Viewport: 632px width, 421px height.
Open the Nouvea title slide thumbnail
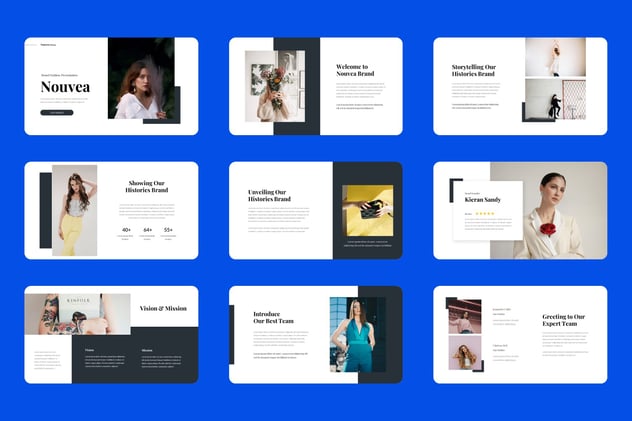click(111, 86)
